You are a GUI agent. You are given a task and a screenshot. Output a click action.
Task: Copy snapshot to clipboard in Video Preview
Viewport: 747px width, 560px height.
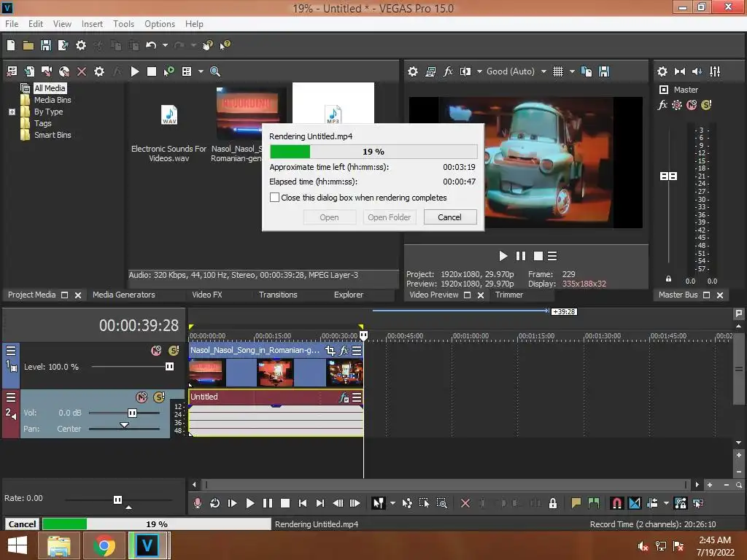click(x=587, y=71)
